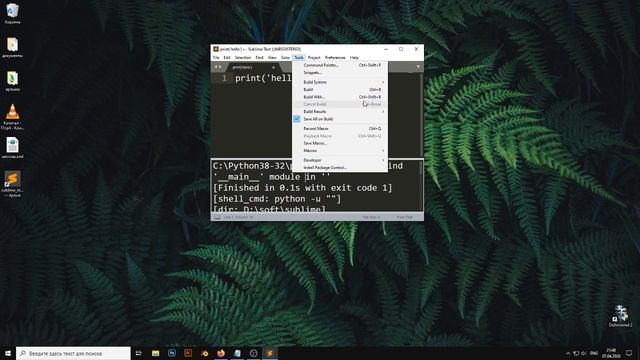The height and width of the screenshot is (360, 640).
Task: Change Plain Text syntax in status bar
Action: (404, 217)
